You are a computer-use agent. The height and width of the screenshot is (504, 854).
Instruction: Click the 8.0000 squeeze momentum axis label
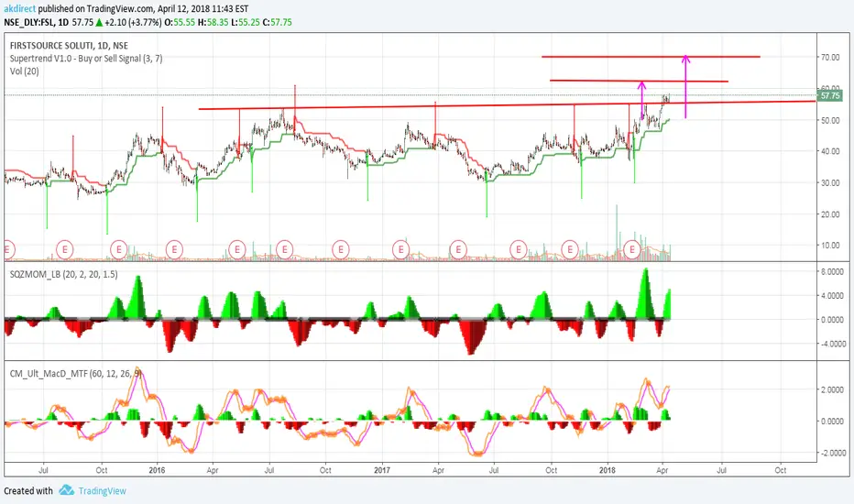coord(832,272)
